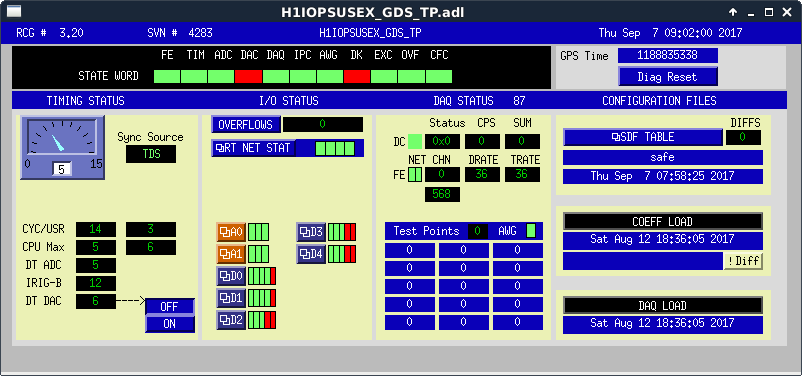This screenshot has width=802, height=376.
Task: Switch DT DAC to OFF
Action: [170, 306]
